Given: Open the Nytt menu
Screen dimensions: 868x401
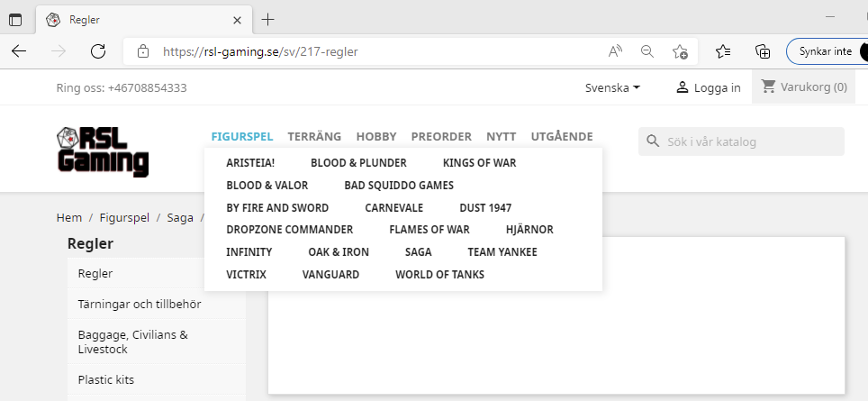Looking at the screenshot, I should click(501, 136).
